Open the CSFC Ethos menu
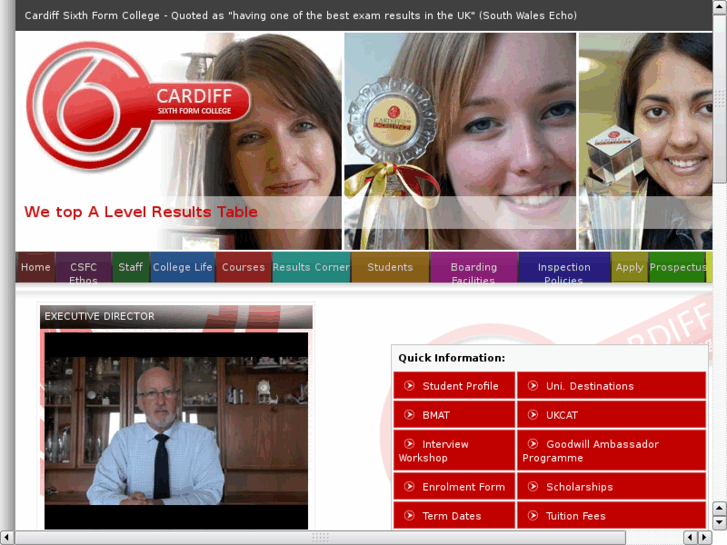Viewport: 727px width, 545px height. [x=83, y=267]
